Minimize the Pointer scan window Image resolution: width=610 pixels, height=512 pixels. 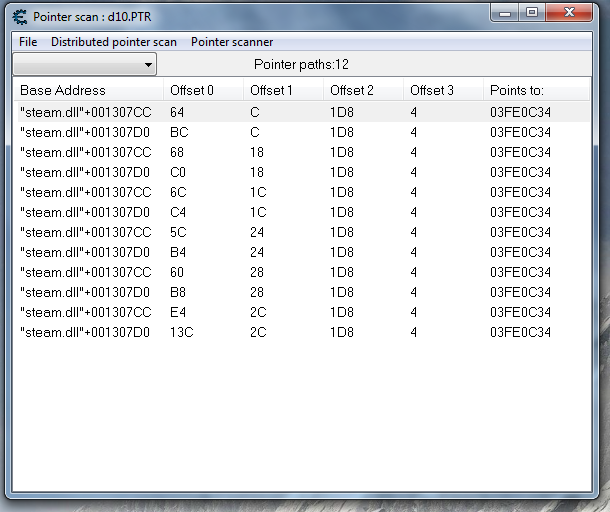pos(506,13)
